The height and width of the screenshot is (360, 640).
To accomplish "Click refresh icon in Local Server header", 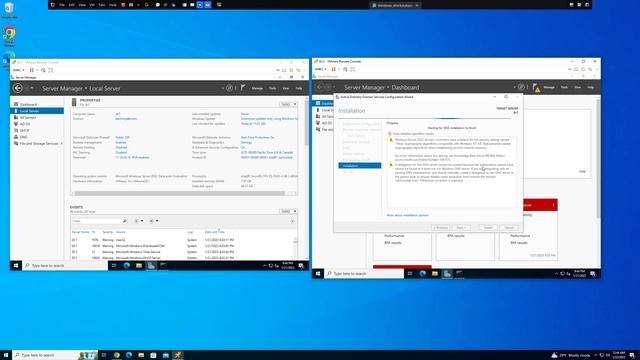I will tap(229, 88).
